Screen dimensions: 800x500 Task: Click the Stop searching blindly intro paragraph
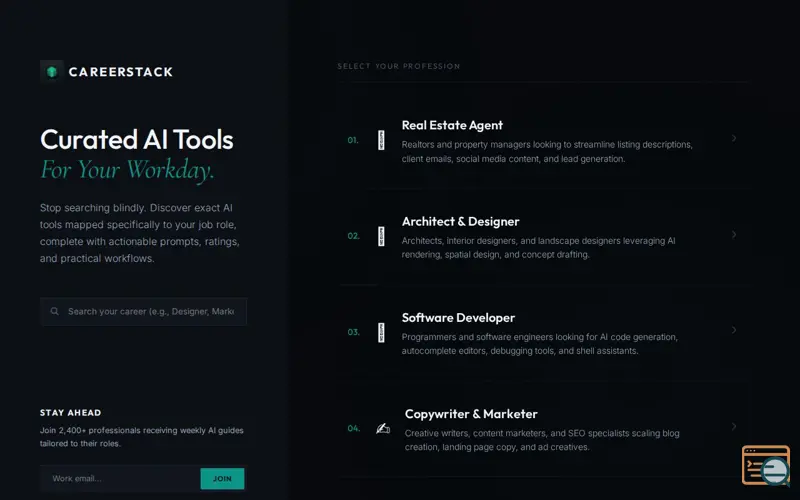[x=140, y=233]
